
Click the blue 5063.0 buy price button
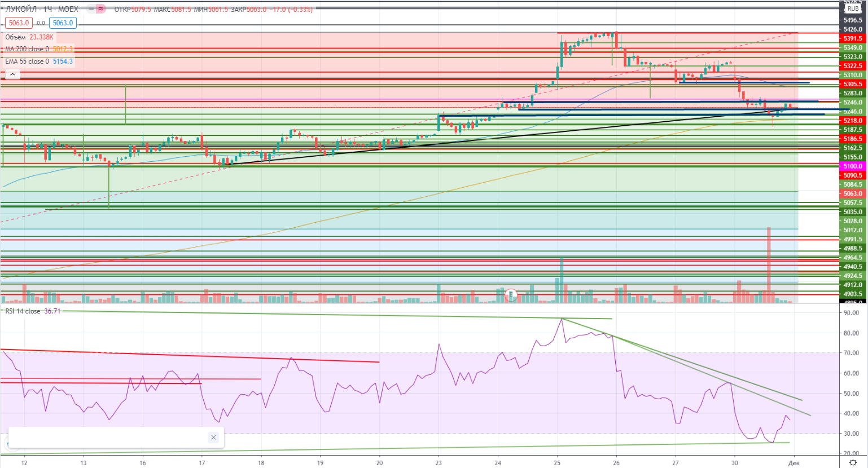[x=63, y=23]
